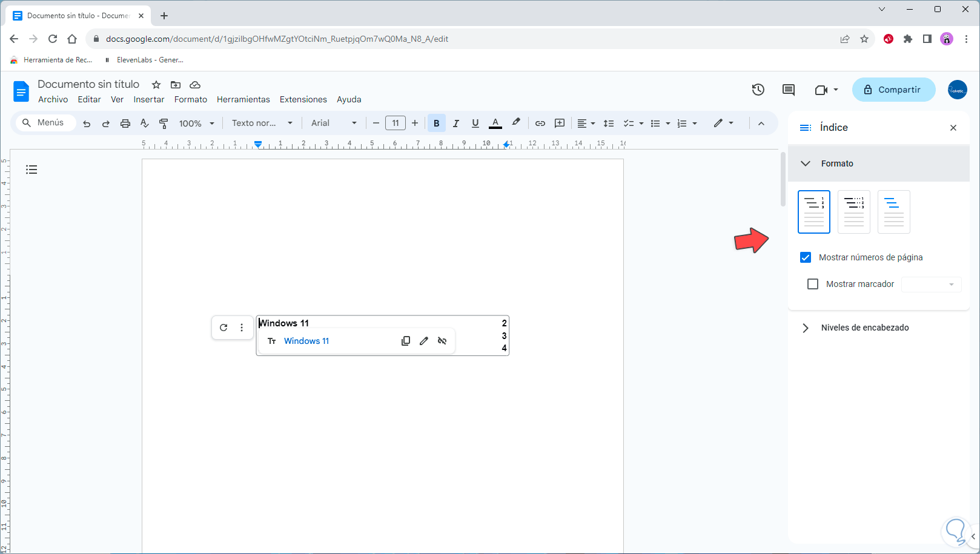Bookmark this page in Chrome
The height and width of the screenshot is (554, 980).
(x=864, y=39)
